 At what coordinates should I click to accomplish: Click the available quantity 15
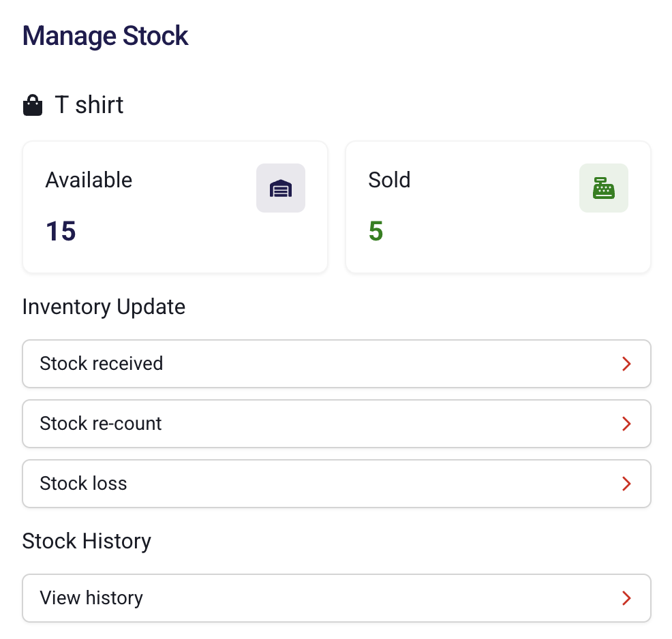coord(61,232)
